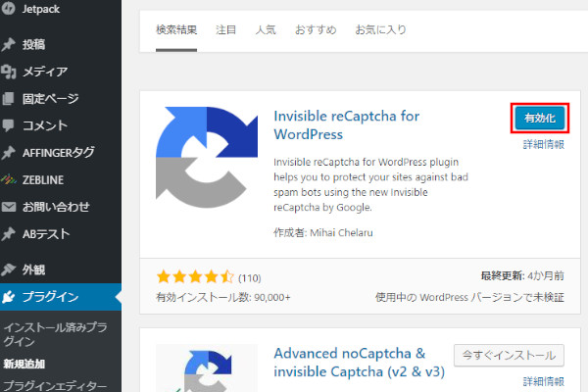This screenshot has width=588, height=392.
Task: Switch to the 検索結果 tab
Action: (x=176, y=29)
